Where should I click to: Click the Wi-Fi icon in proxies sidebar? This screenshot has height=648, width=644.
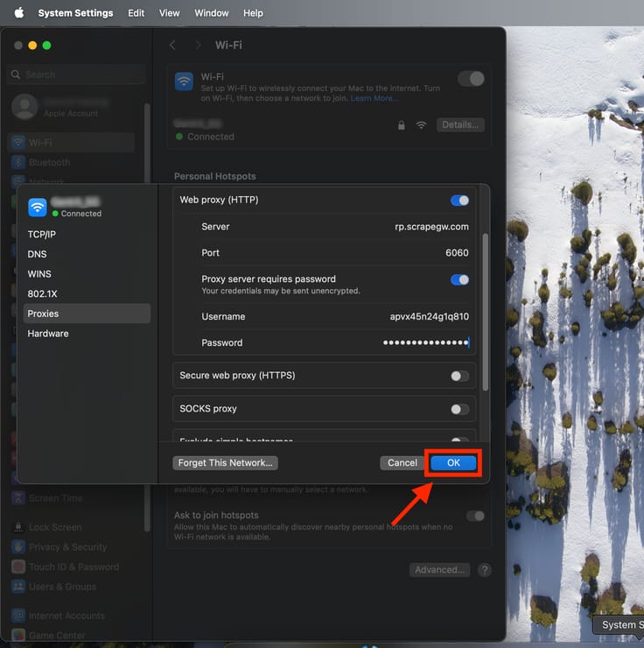[38, 207]
